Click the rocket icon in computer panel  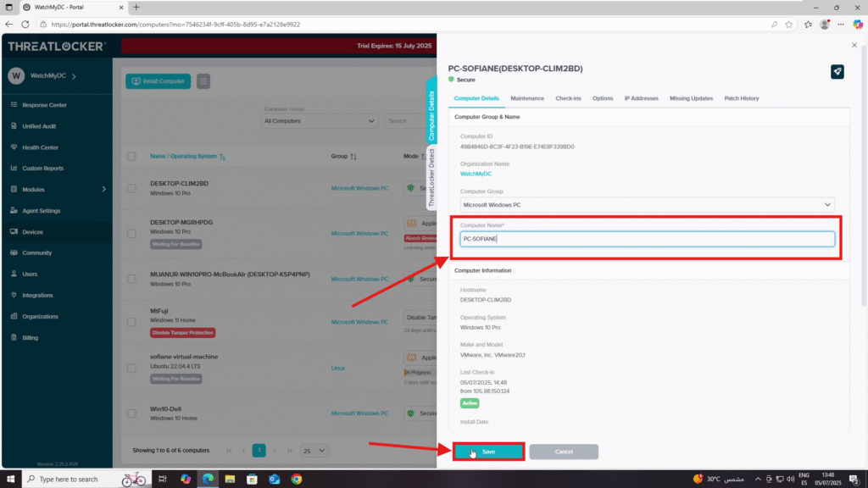click(837, 72)
